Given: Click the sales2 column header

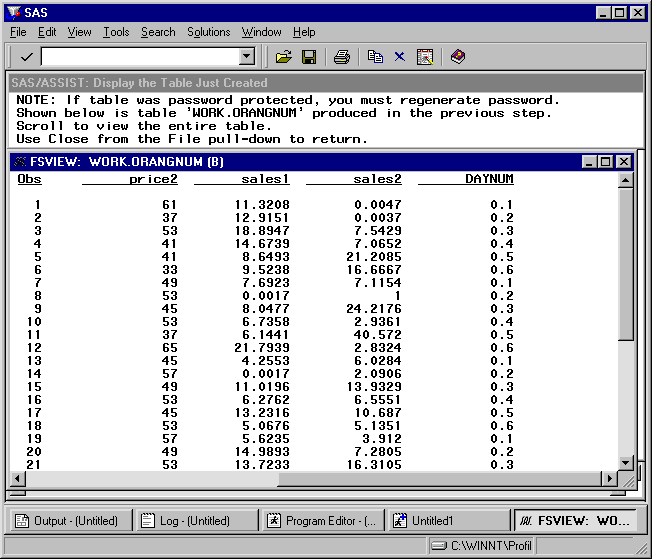Looking at the screenshot, I should tap(354, 179).
